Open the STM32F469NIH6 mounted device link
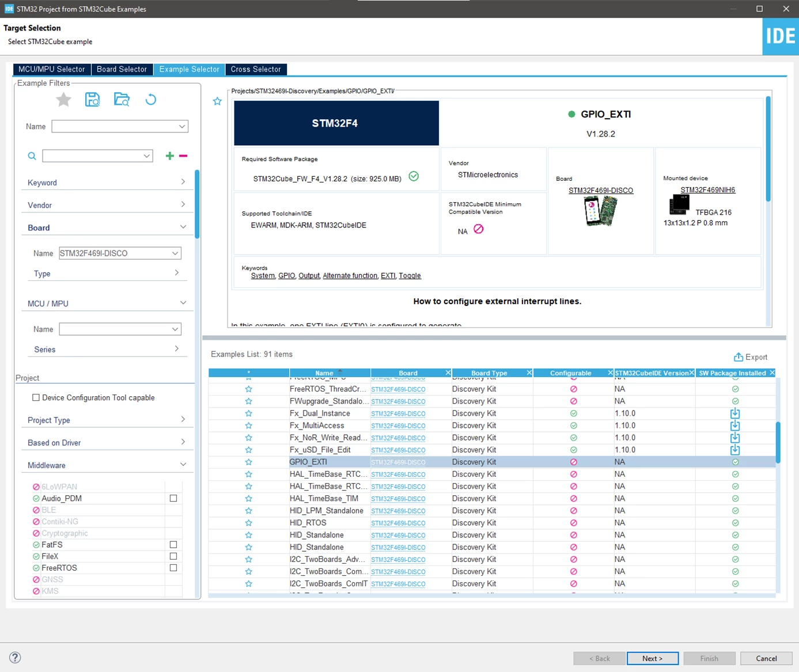The width and height of the screenshot is (799, 672). pos(707,190)
